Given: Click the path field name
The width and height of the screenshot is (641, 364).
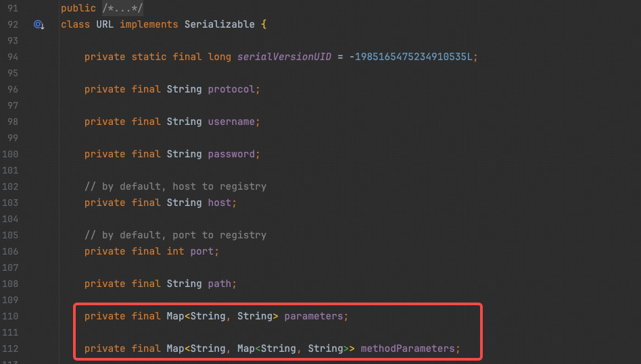Looking at the screenshot, I should pos(220,284).
